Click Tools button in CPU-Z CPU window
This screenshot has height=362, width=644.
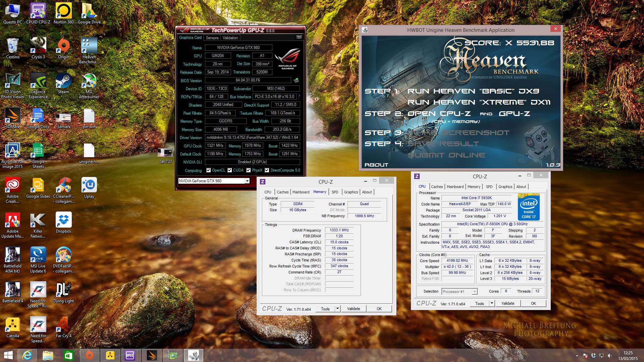coord(480,303)
